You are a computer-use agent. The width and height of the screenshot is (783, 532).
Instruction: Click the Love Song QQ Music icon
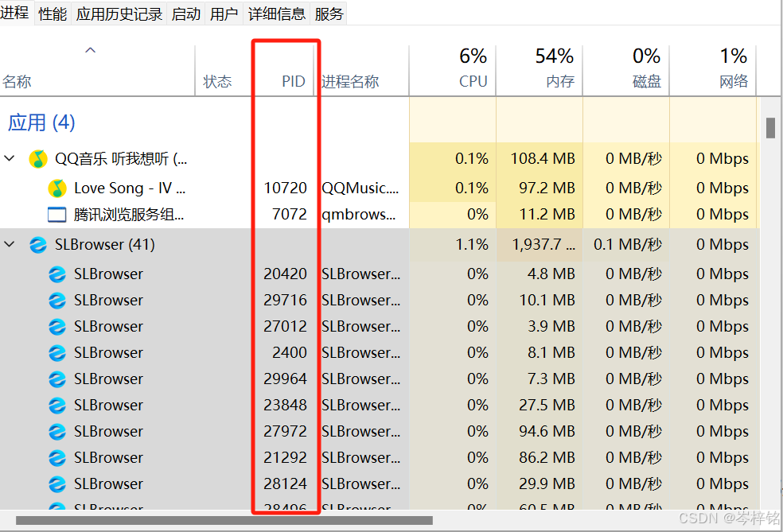[57, 188]
